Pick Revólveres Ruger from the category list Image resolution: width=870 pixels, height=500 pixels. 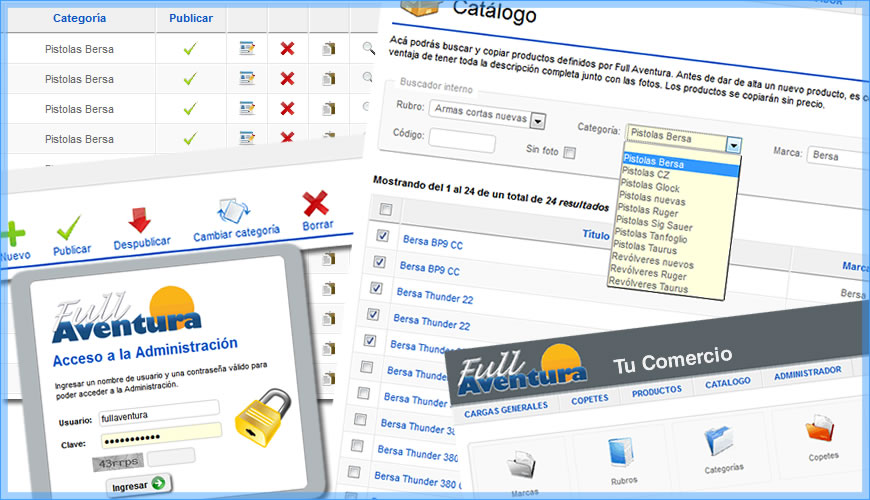(x=648, y=272)
